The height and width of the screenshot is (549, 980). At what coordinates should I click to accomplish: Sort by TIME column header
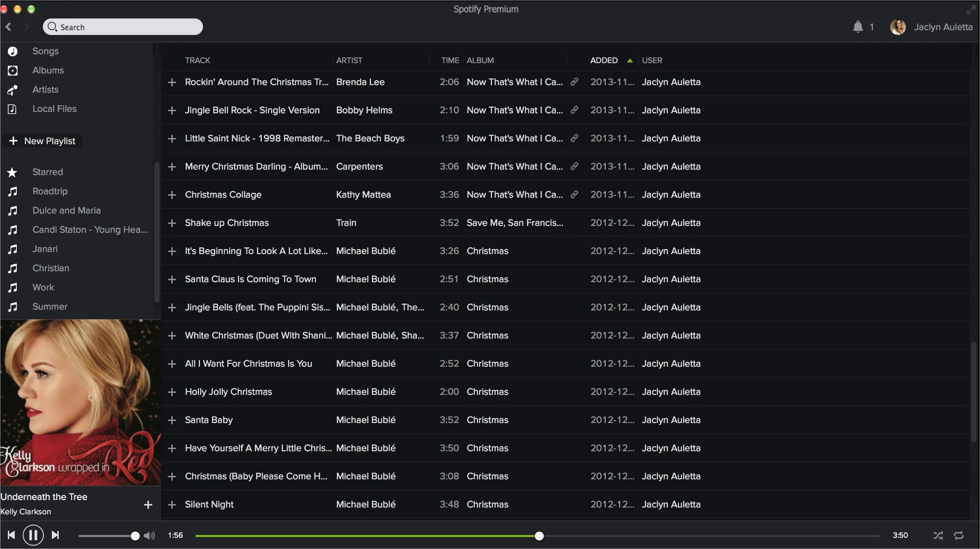pos(450,60)
